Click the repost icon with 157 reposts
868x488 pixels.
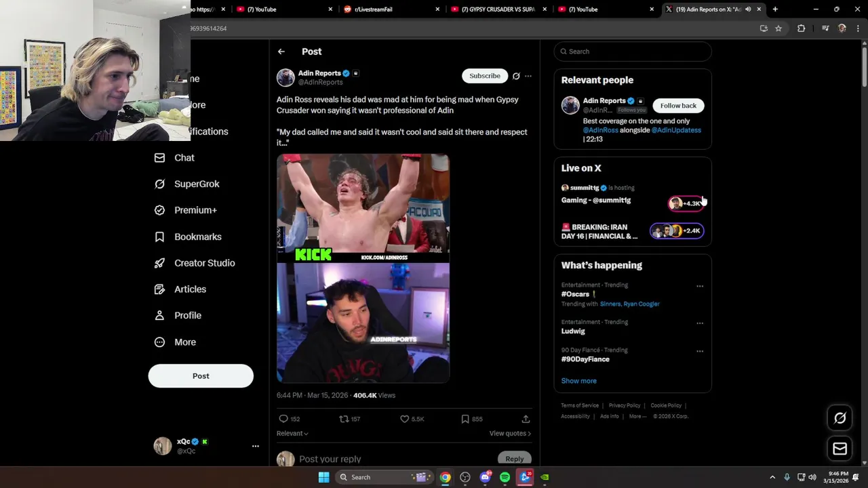point(344,419)
